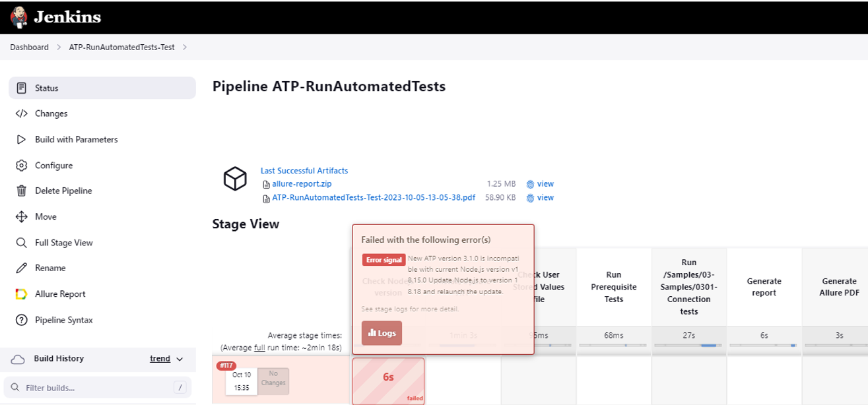Viewport: 868px width, 405px height.
Task: Expand the ATP-RunAutomatedTests-Test breadcrumb arrow
Action: coord(184,47)
